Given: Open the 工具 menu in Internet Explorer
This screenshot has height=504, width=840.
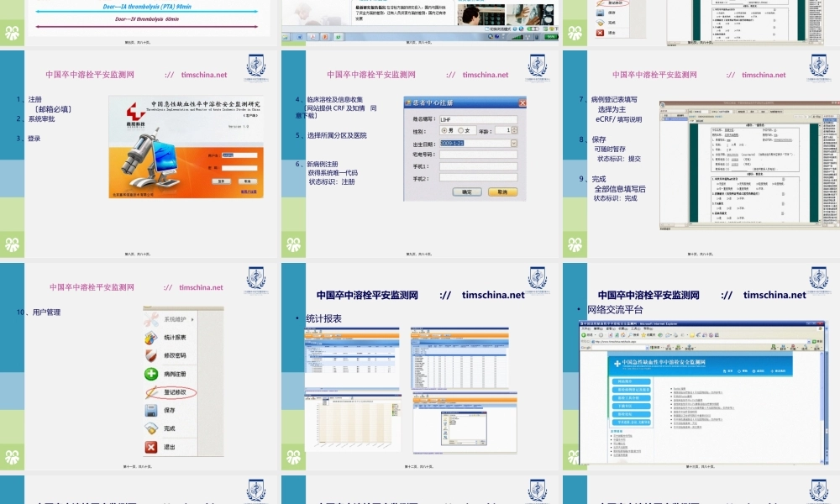Looking at the screenshot, I should [x=634, y=328].
